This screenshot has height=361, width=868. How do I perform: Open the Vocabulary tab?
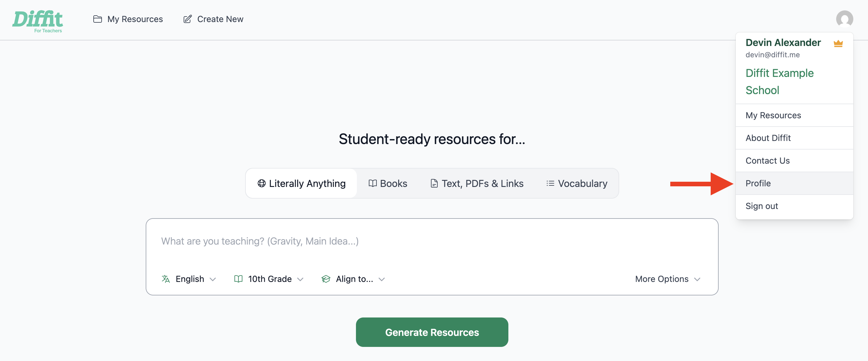(x=577, y=183)
